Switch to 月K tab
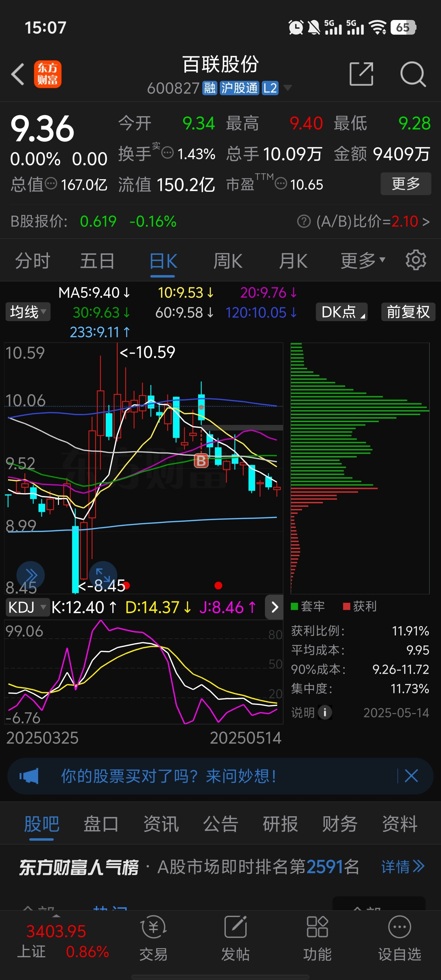Image resolution: width=441 pixels, height=980 pixels. click(x=293, y=261)
